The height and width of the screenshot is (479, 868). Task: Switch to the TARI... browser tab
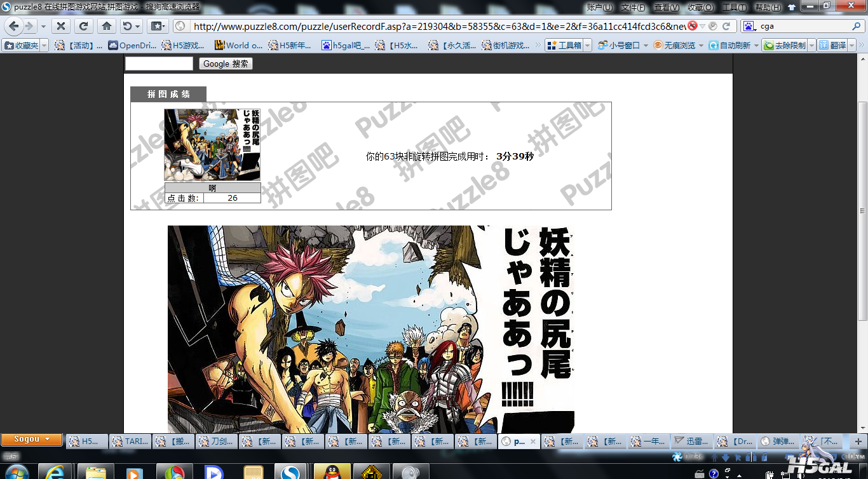pyautogui.click(x=130, y=441)
